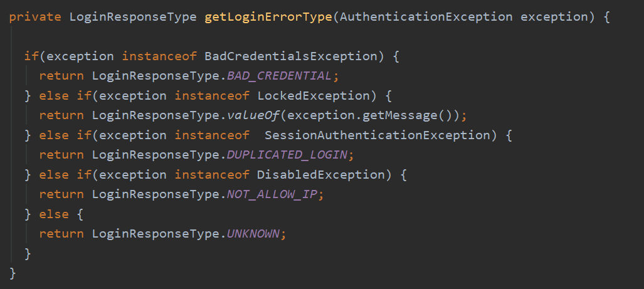Click the method's final closing brace
This screenshot has height=289, width=644.
coord(13,273)
